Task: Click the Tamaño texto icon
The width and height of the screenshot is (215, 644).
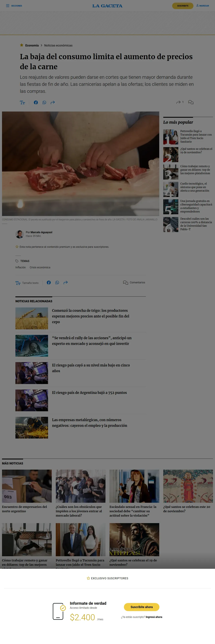Action: click(x=18, y=283)
